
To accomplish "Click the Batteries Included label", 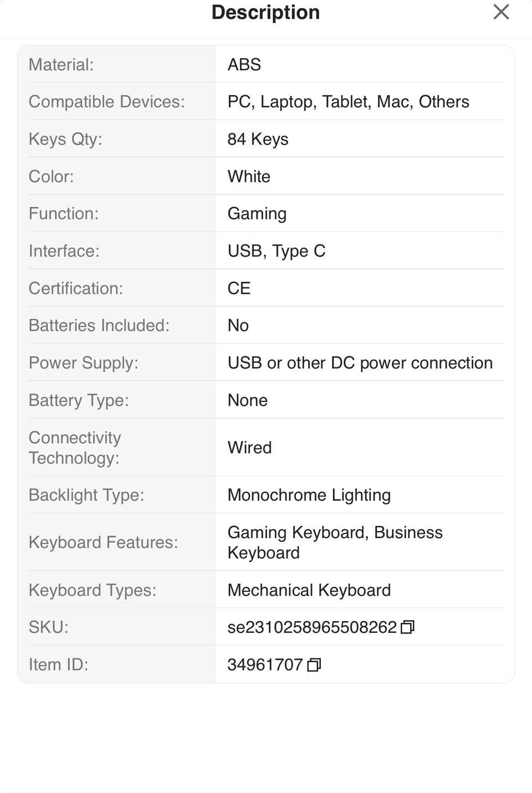I will click(99, 325).
